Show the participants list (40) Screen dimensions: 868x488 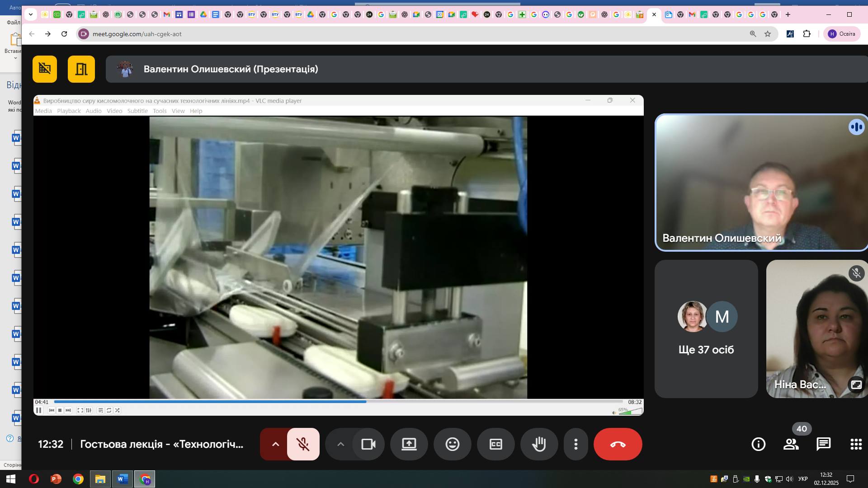[x=791, y=444]
